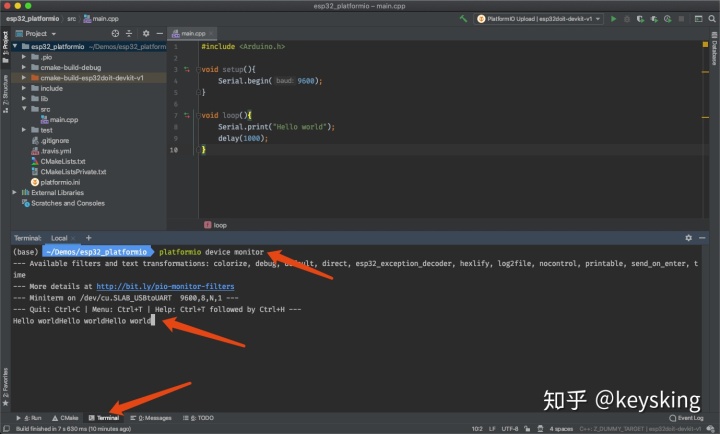Click the stop button in top toolbar
The height and width of the screenshot is (434, 720).
tap(681, 19)
